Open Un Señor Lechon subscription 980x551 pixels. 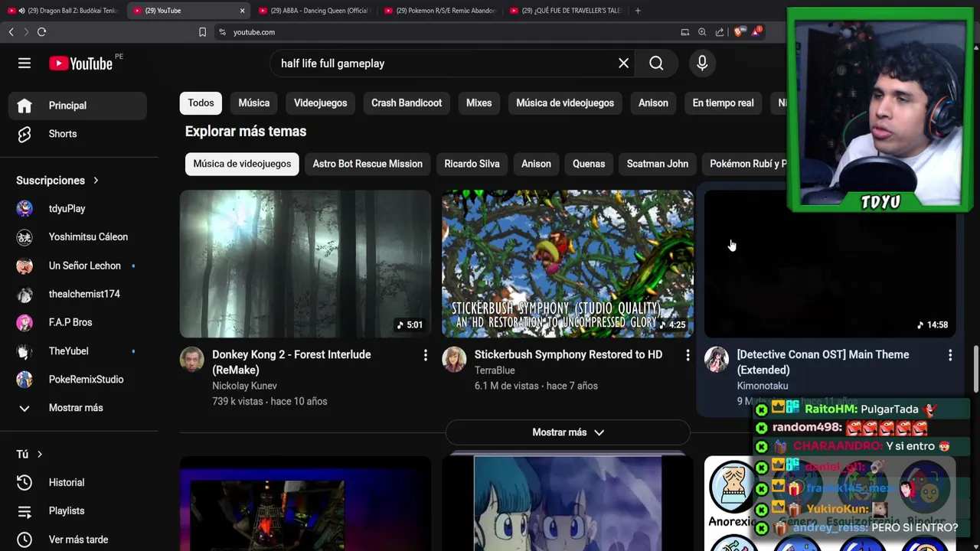click(77, 266)
